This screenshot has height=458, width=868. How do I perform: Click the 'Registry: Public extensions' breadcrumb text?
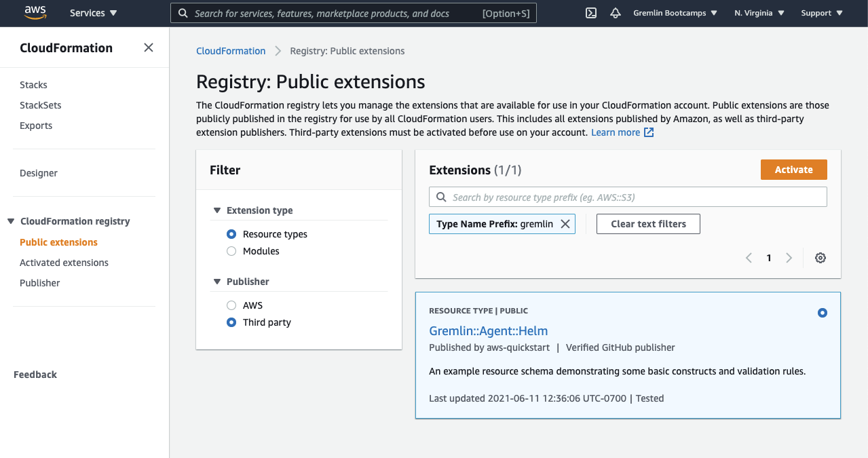point(347,51)
